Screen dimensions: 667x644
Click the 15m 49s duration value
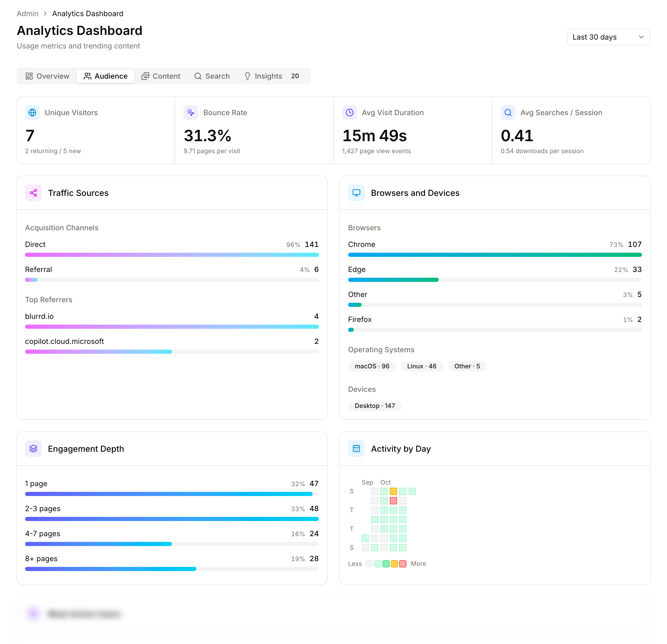(374, 136)
